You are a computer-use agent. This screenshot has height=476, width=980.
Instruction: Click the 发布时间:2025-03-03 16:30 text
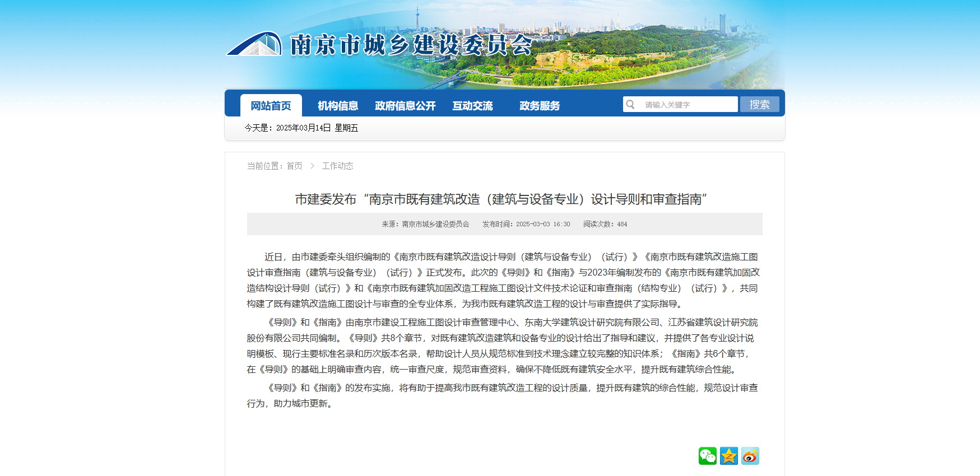[x=526, y=224]
